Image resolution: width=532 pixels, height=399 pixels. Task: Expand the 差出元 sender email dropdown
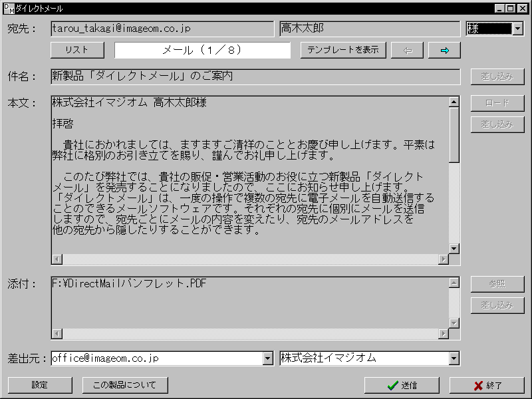[x=268, y=358]
